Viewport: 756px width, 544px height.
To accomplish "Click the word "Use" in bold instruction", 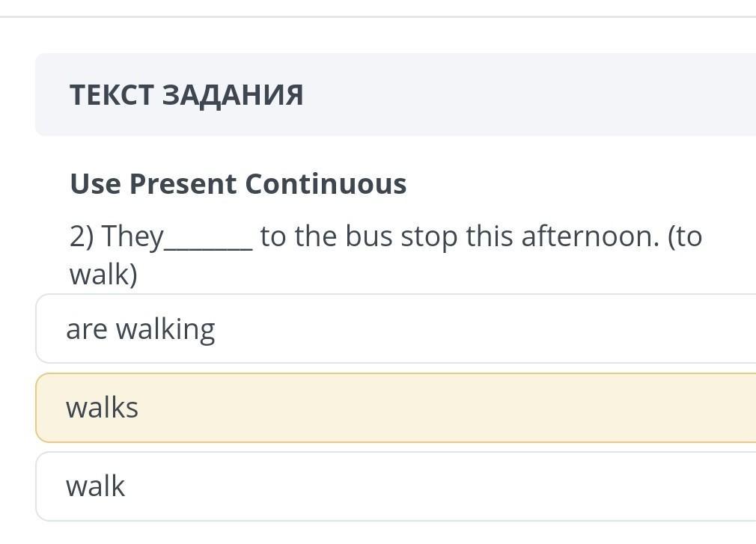I will pos(95,183).
